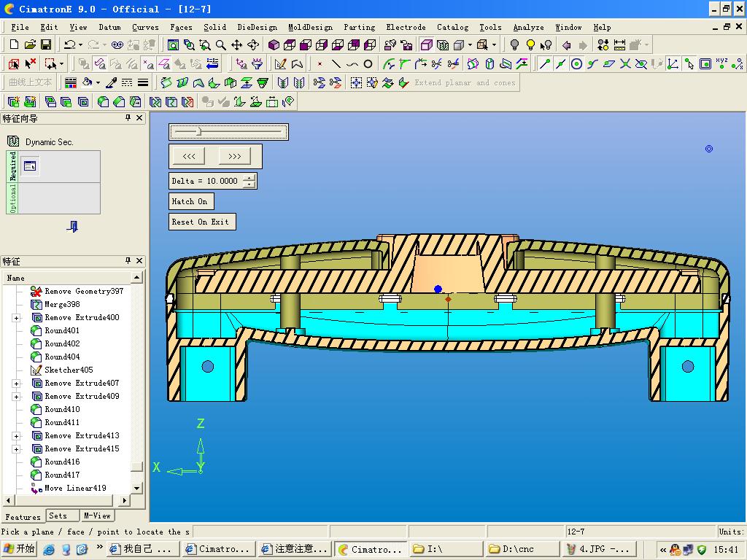Step section forward with >>> button
Viewport: 747px width, 560px height.
coord(234,156)
